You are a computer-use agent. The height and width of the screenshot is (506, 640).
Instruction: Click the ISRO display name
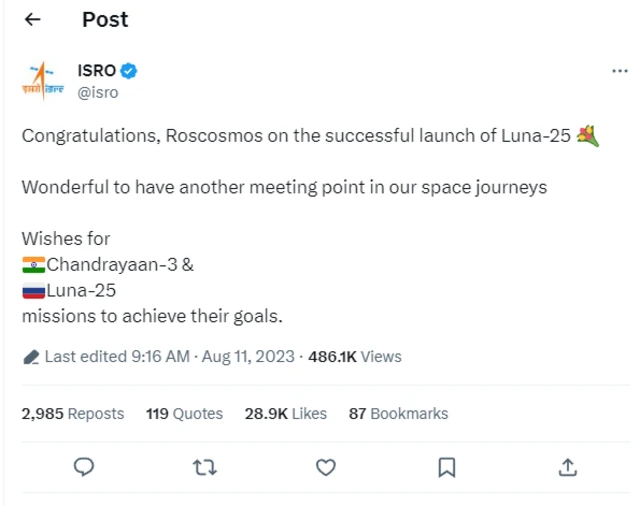pyautogui.click(x=97, y=71)
